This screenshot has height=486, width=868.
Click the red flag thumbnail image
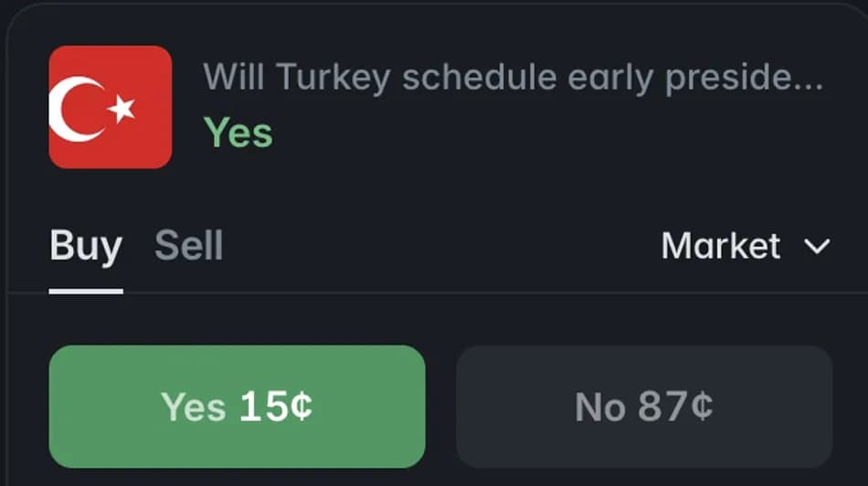[x=111, y=108]
